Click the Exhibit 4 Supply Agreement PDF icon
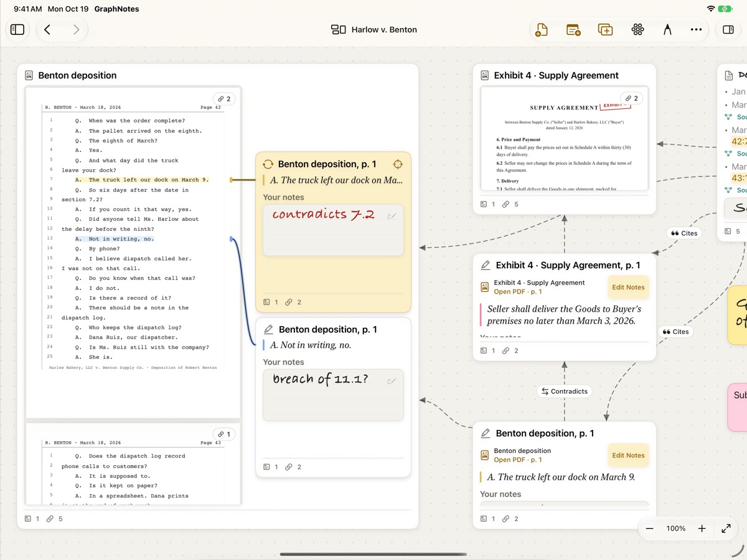Screen dimensions: 747x560 click(485, 75)
